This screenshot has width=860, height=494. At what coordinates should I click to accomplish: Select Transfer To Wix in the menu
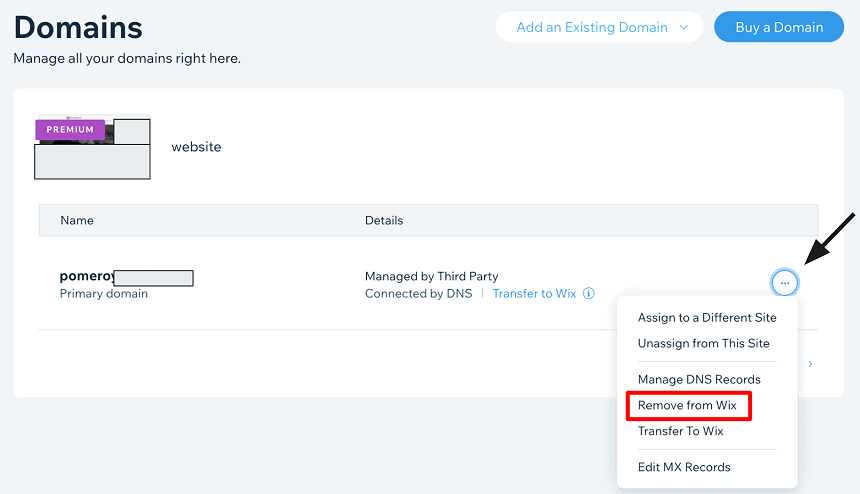click(681, 431)
